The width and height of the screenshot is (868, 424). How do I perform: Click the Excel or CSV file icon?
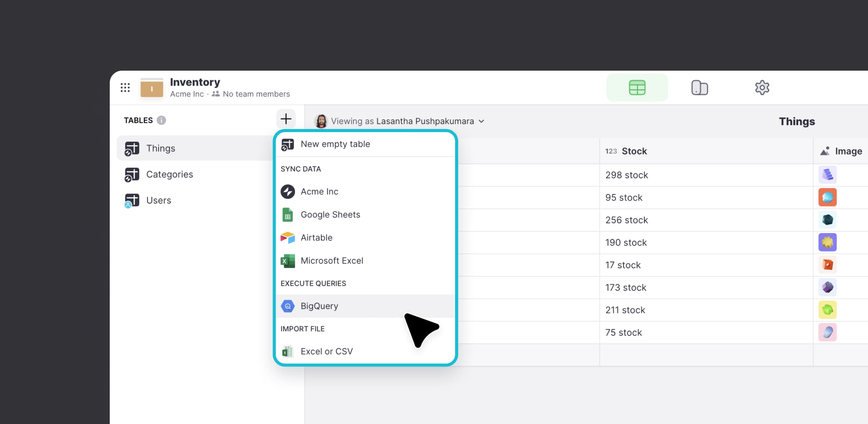pos(287,351)
